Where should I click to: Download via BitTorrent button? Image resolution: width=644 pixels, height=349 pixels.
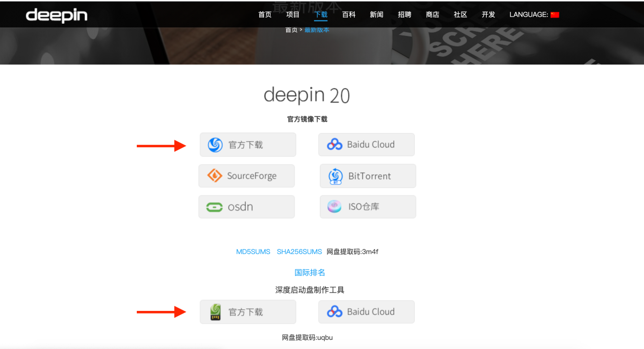coord(368,176)
